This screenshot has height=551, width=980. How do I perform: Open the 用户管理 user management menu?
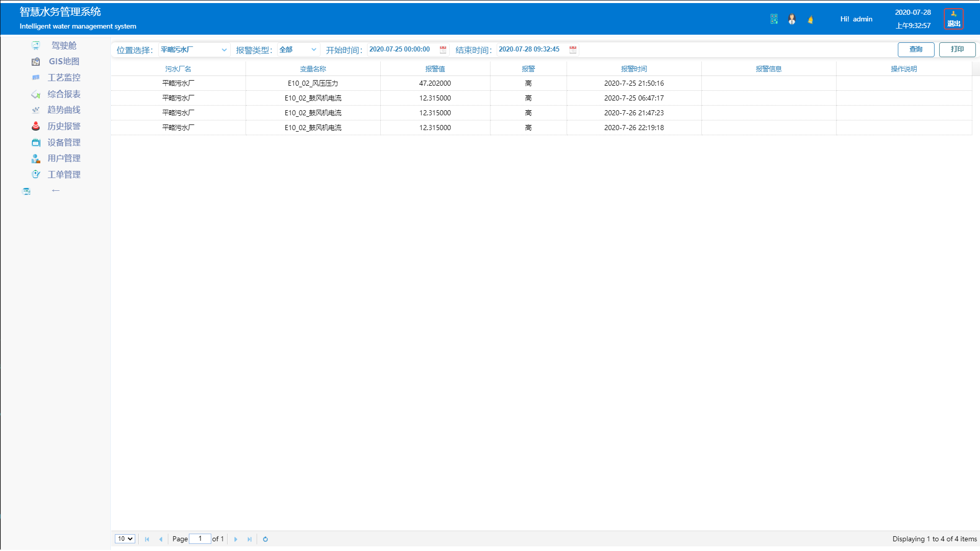tap(64, 158)
